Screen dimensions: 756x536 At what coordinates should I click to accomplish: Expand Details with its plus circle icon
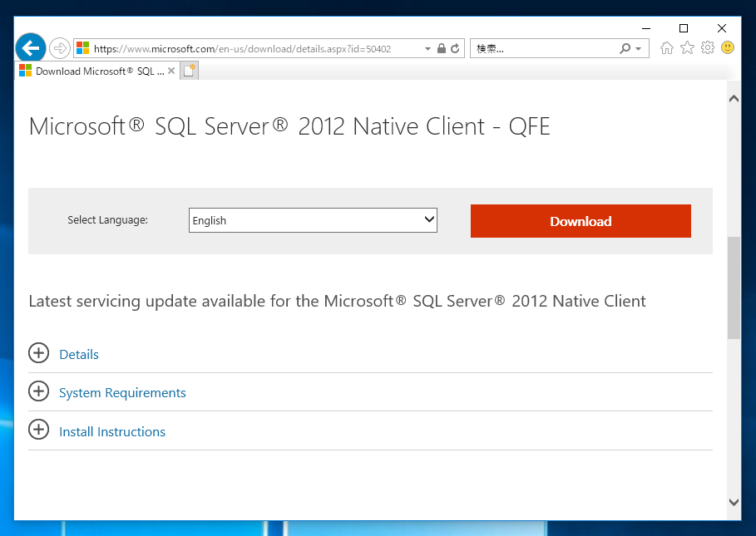pyautogui.click(x=38, y=353)
